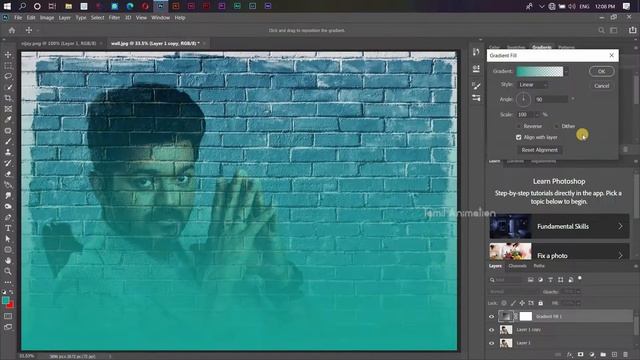Screen dimensions: 640x360
Task: Open the Move tool preset picker arrow
Action: click(x=38, y=30)
